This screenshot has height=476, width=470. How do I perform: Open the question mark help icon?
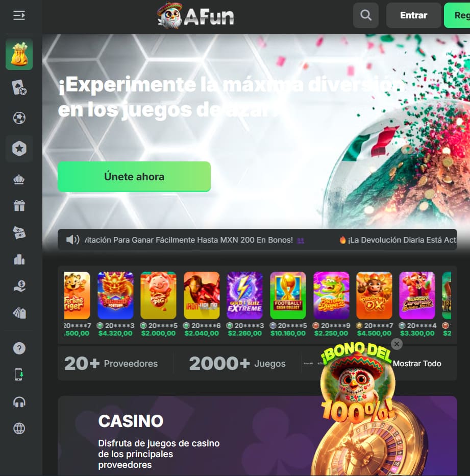pyautogui.click(x=19, y=348)
